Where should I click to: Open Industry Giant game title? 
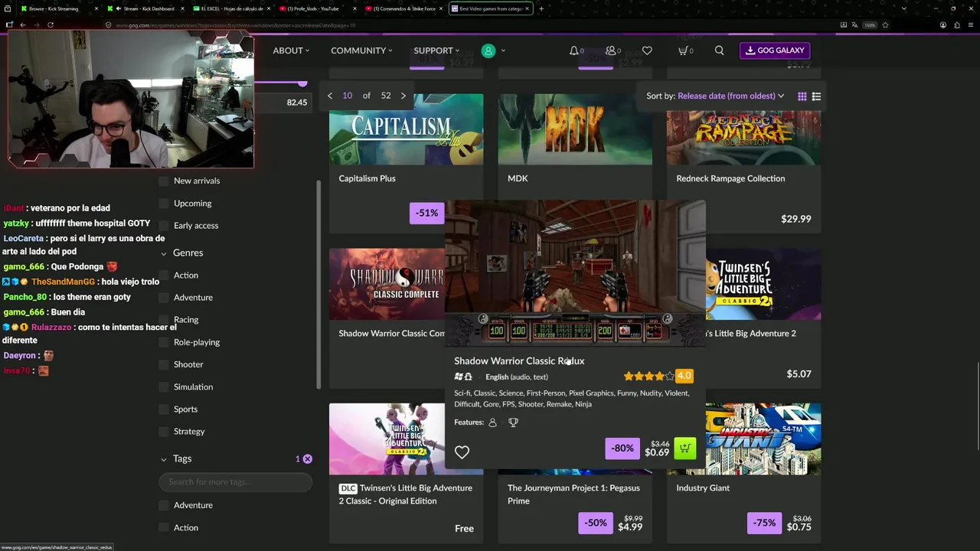coord(703,488)
